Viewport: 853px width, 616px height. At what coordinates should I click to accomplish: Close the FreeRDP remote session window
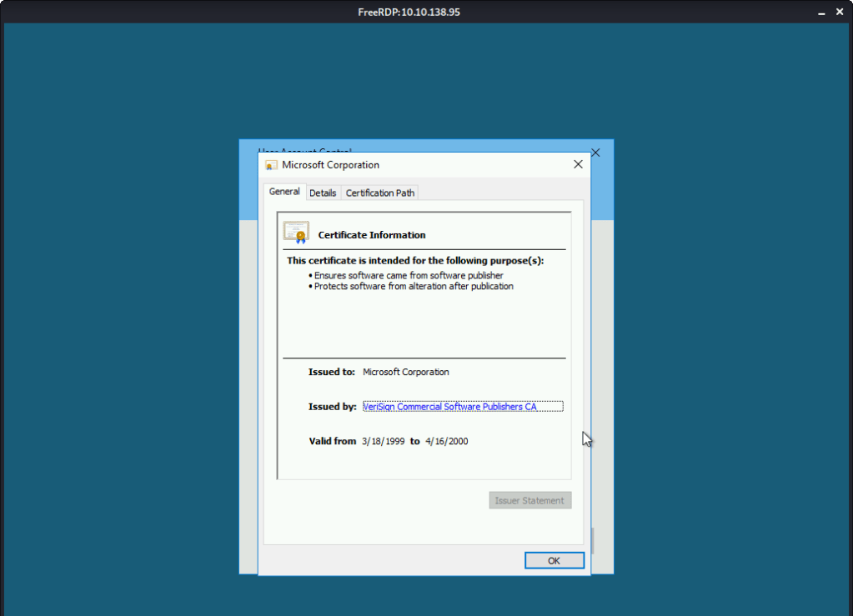(840, 12)
